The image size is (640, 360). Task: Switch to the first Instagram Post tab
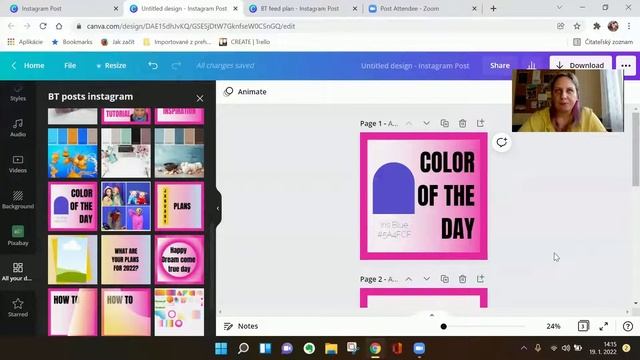(x=62, y=8)
